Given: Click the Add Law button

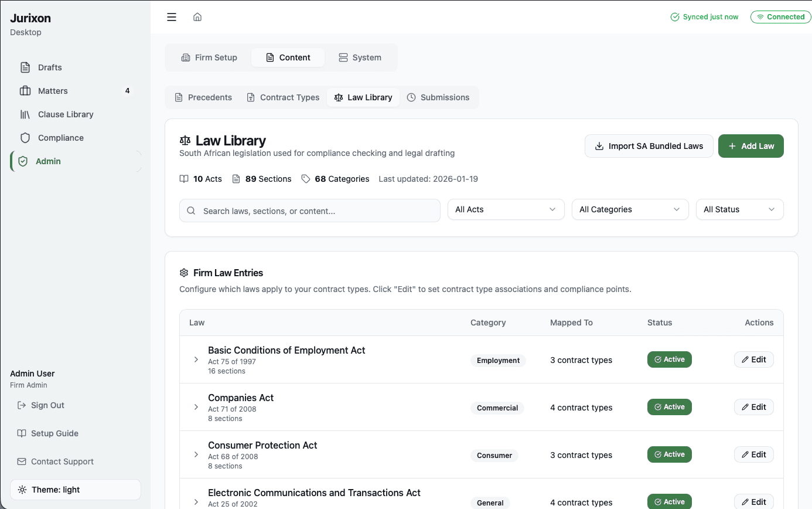Looking at the screenshot, I should coord(750,146).
